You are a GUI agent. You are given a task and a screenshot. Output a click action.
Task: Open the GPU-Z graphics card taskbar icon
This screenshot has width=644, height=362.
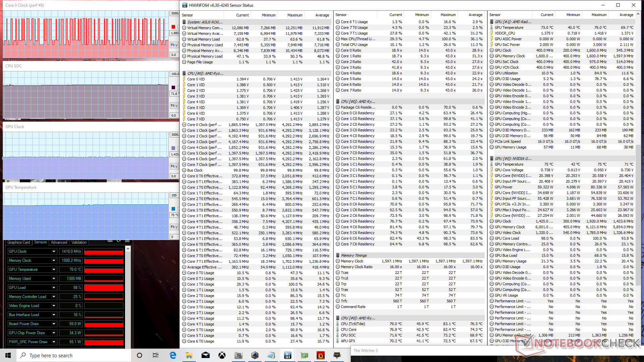tap(304, 355)
